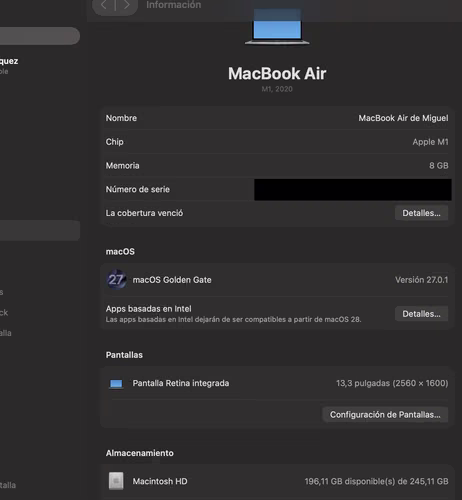Click the 8 GB memory value
The width and height of the screenshot is (462, 500).
click(x=439, y=165)
